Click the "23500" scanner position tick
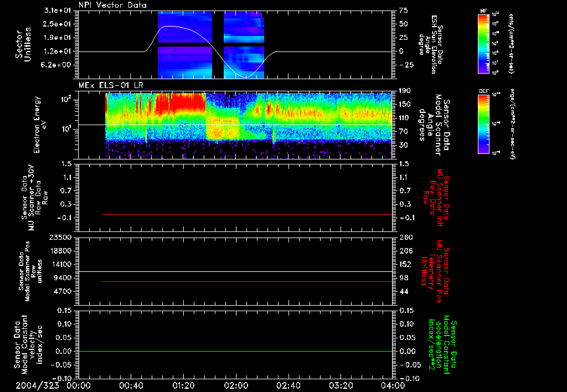Image resolution: width=567 pixels, height=392 pixels. tap(60, 238)
